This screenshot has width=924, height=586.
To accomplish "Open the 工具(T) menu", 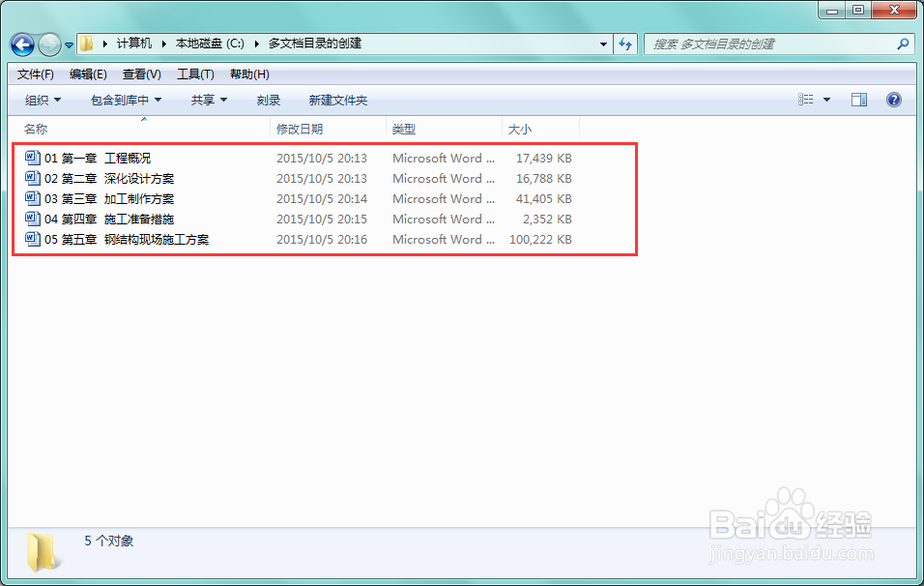I will click(x=195, y=74).
